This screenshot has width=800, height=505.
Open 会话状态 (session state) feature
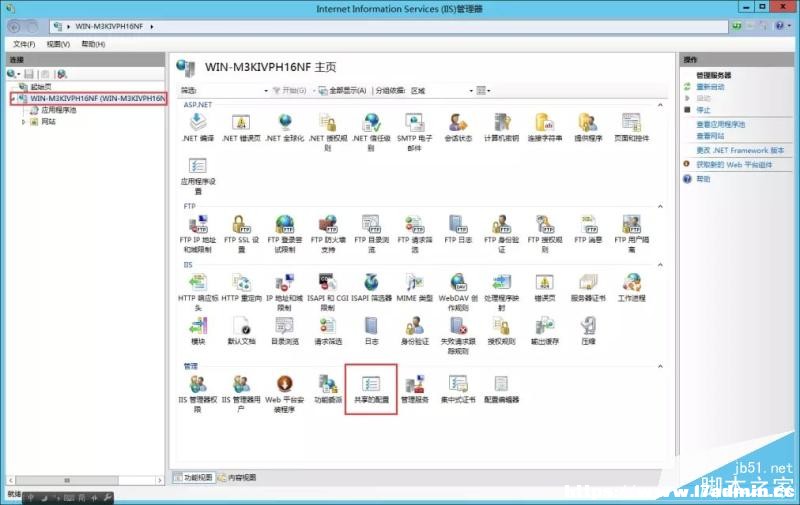click(458, 128)
